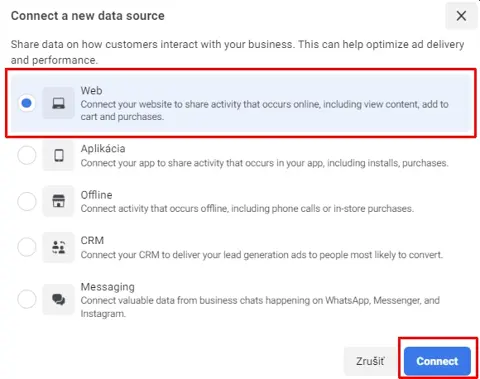
Task: Click the laptop icon for Web
Action: click(x=58, y=103)
